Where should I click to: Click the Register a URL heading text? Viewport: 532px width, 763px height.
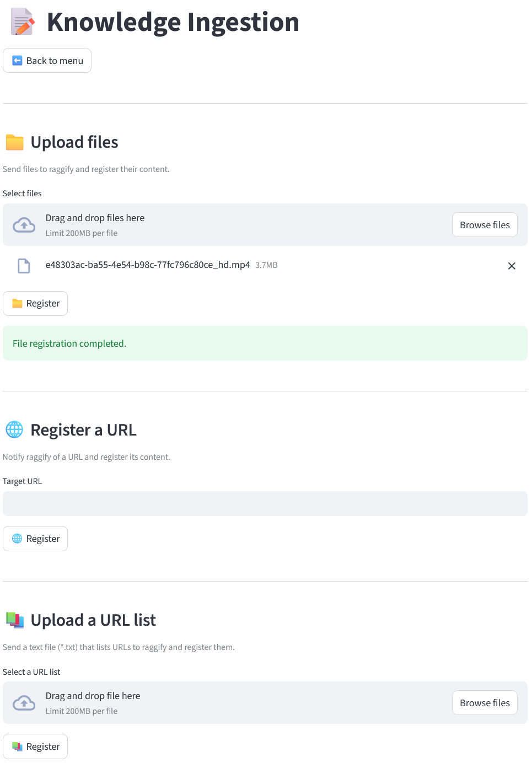83,430
